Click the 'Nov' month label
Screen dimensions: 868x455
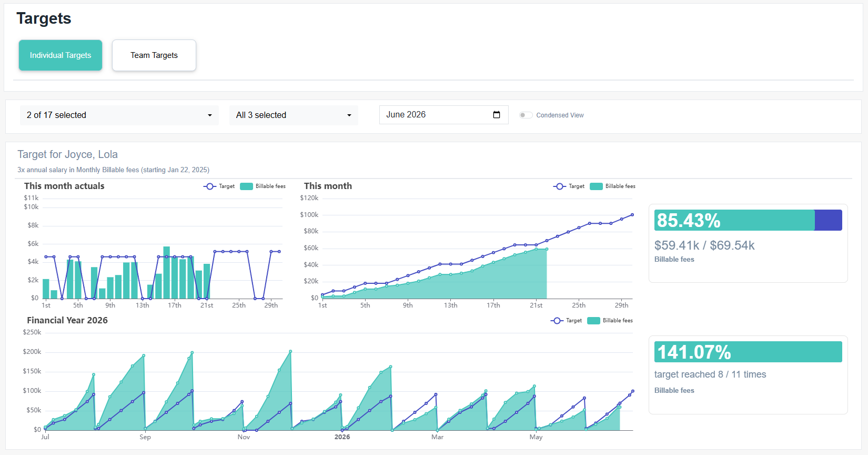(x=244, y=437)
